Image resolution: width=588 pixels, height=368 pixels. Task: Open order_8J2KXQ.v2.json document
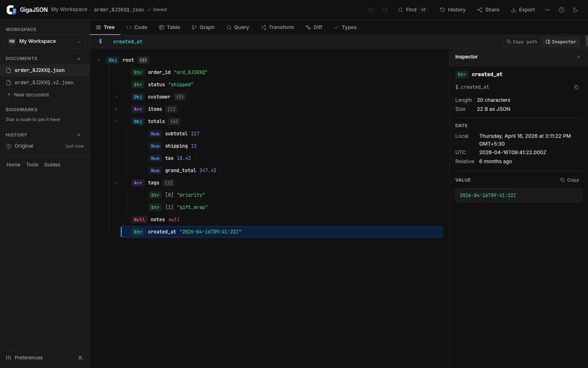45,83
